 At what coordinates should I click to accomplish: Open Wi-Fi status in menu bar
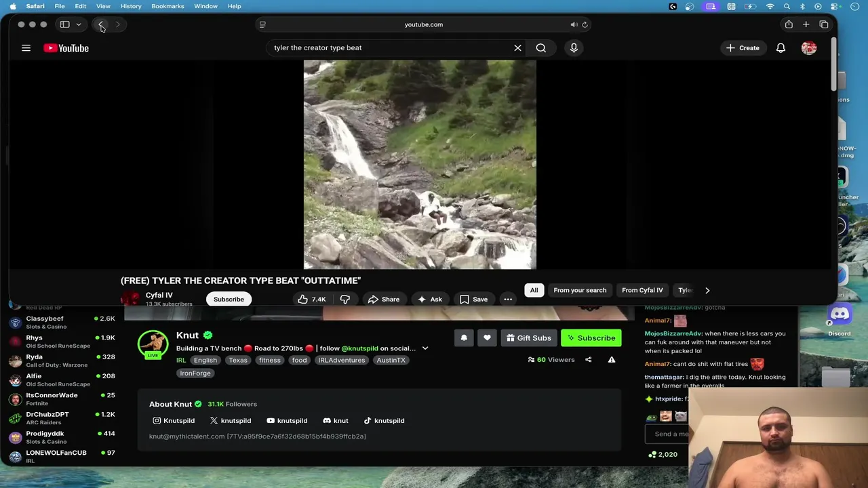[x=770, y=6]
